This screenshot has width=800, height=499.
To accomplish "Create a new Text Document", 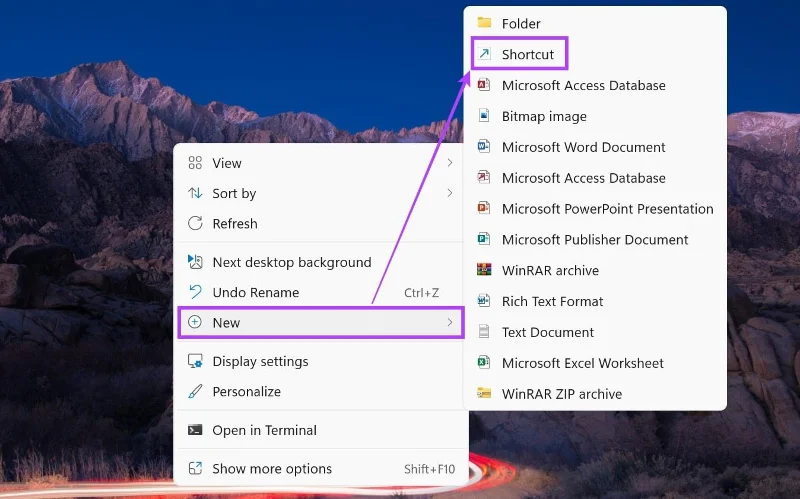I will 595,332.
